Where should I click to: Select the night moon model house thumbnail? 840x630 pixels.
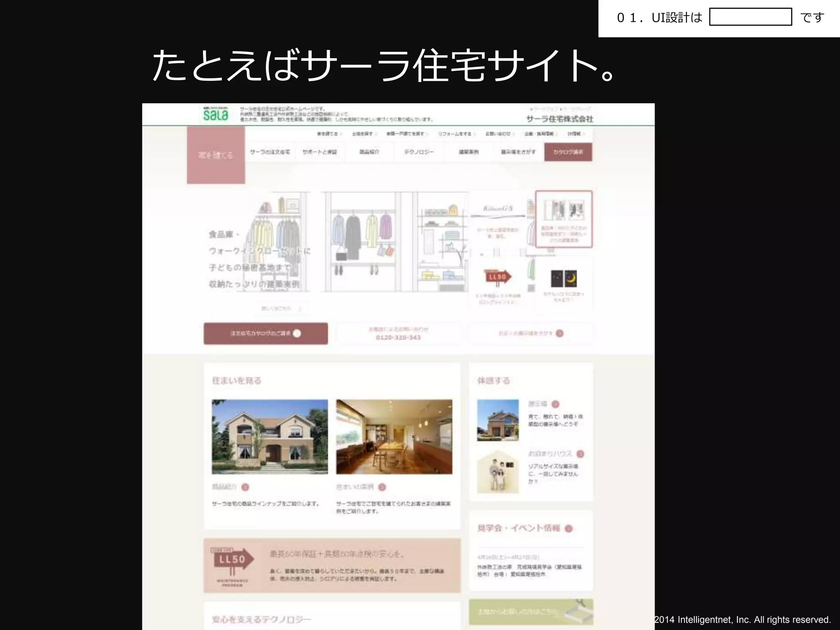click(x=564, y=285)
